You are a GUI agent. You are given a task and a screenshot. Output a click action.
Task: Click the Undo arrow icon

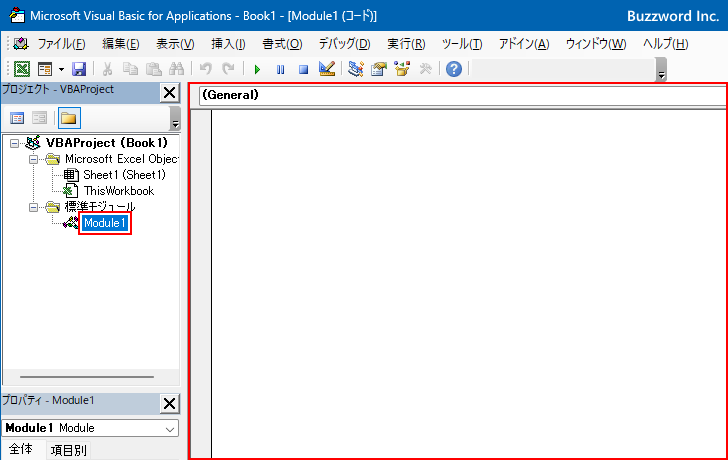[x=205, y=69]
